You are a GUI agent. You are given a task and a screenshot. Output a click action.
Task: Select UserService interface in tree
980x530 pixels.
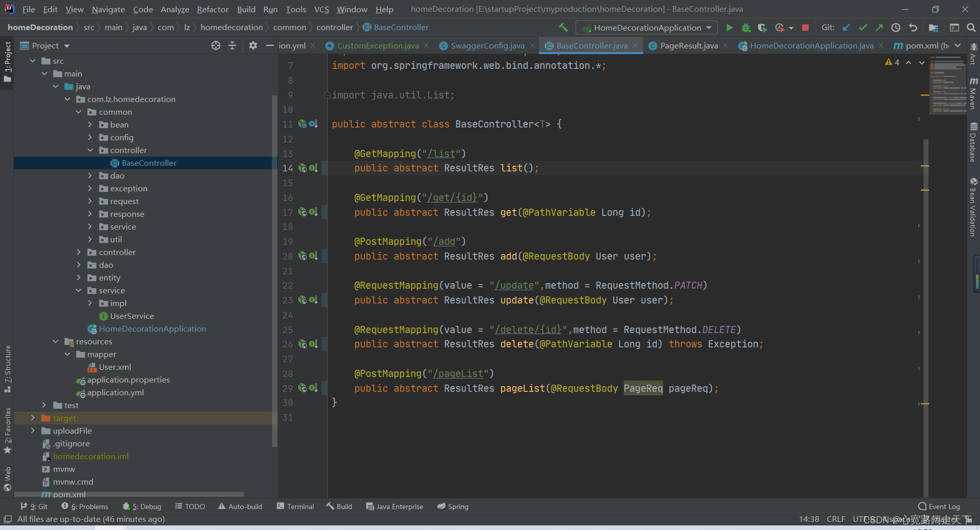pyautogui.click(x=132, y=316)
